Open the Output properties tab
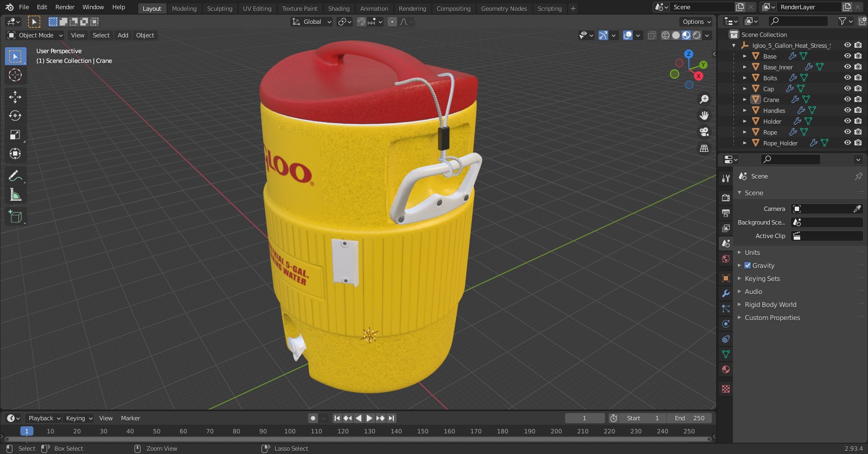Viewport: 868px width, 454px height. click(726, 213)
